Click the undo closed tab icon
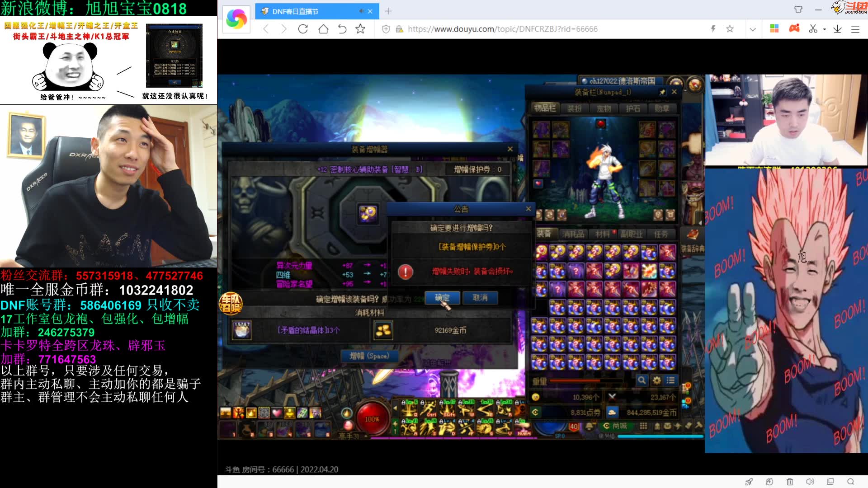 (x=342, y=29)
